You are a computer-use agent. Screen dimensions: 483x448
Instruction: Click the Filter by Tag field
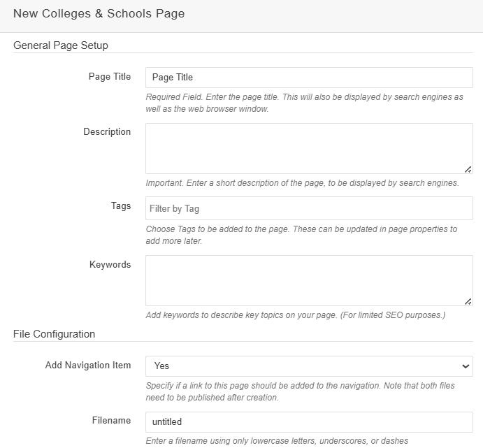309,208
